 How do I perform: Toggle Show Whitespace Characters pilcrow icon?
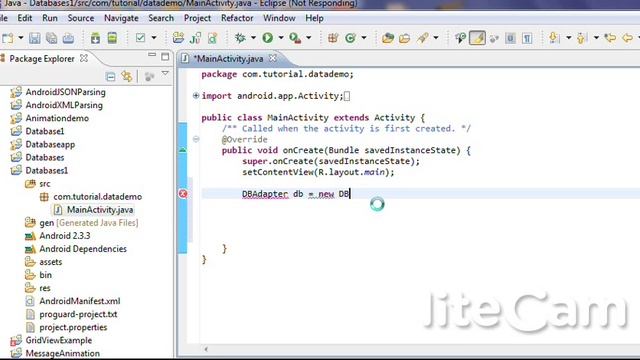[x=527, y=38]
